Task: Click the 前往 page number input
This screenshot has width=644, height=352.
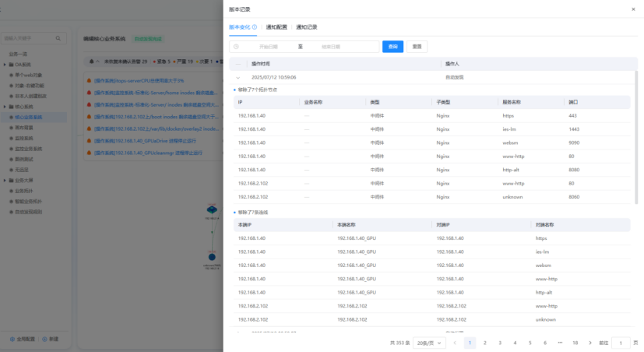Action: pyautogui.click(x=621, y=343)
